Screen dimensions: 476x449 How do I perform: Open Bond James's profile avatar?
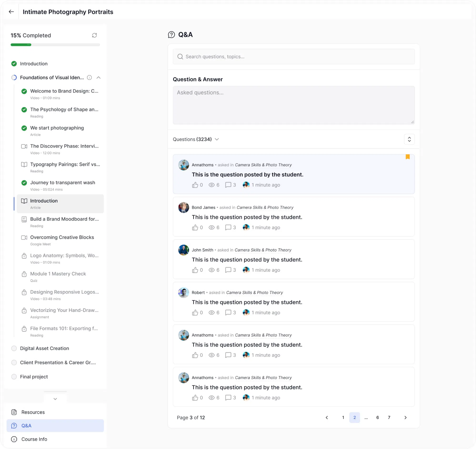click(184, 207)
